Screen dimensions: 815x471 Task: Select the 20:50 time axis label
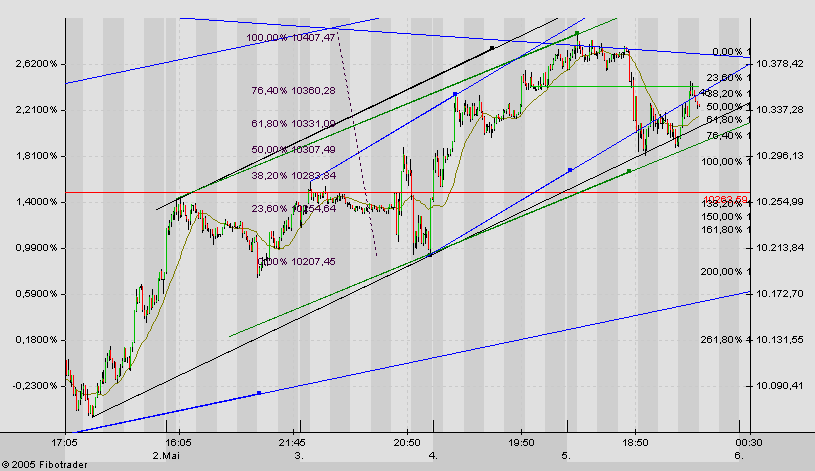(x=407, y=443)
